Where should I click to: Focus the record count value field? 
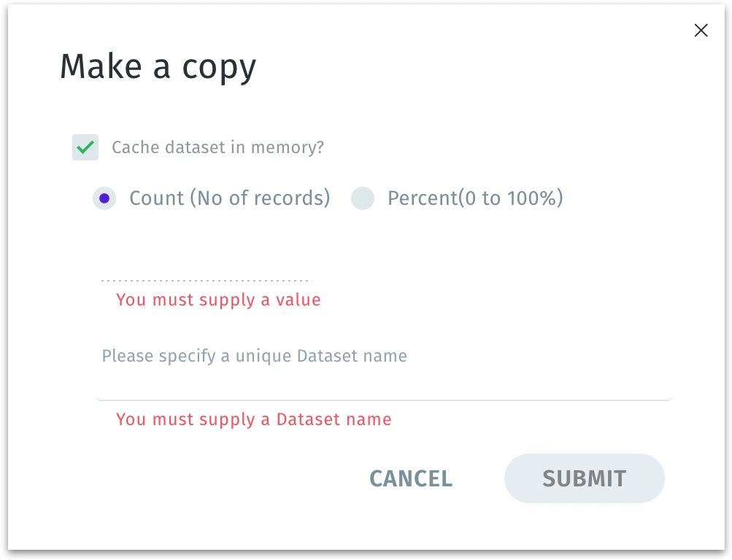pos(204,267)
